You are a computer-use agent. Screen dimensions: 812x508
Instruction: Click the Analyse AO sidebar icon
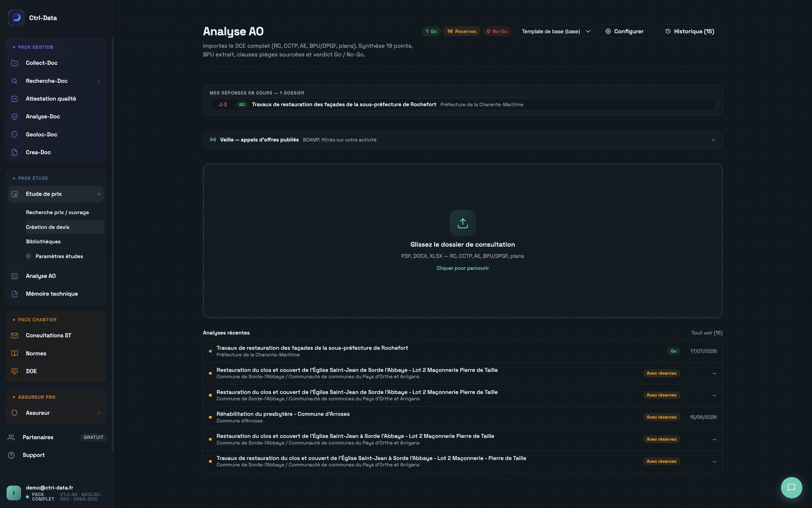click(x=14, y=276)
